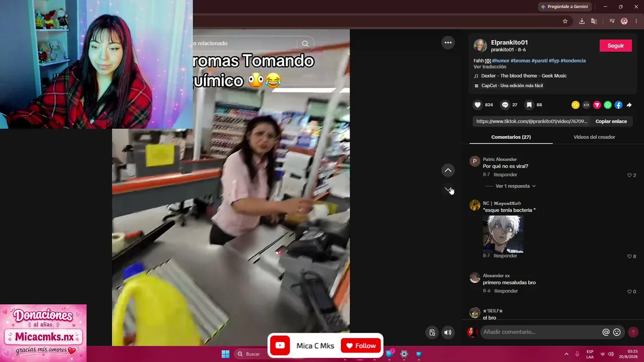Click the #humor hashtag
This screenshot has height=362, width=644.
(501, 61)
